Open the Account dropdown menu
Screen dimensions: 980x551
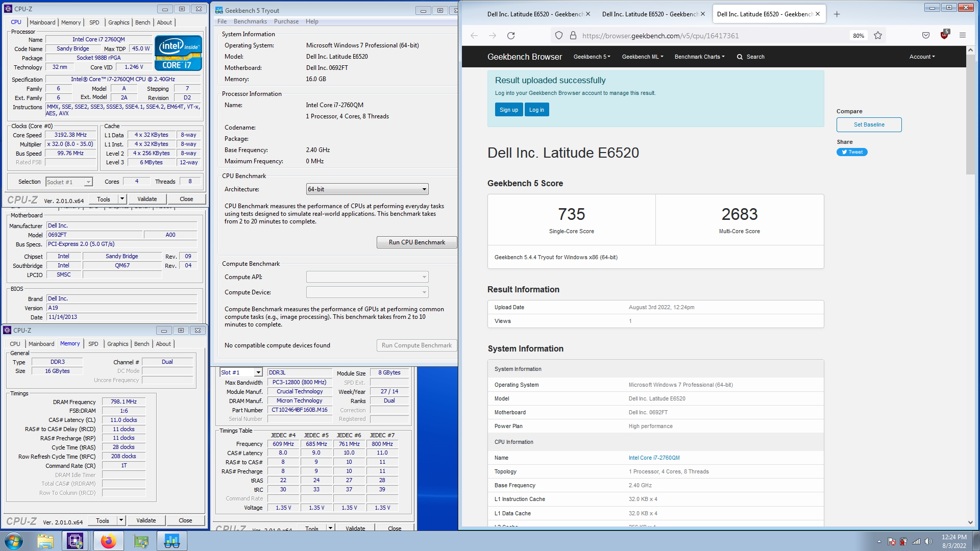pos(922,57)
